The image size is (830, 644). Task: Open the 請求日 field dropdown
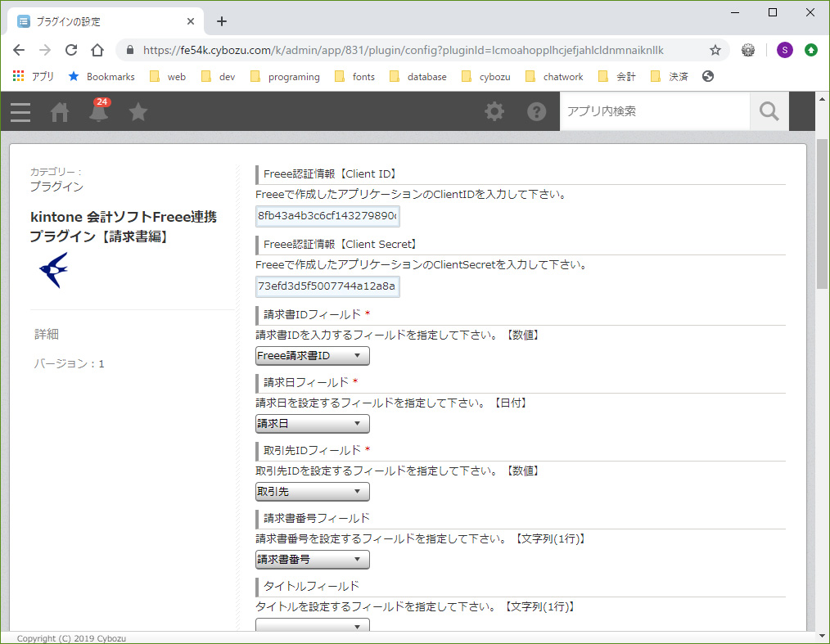click(313, 423)
